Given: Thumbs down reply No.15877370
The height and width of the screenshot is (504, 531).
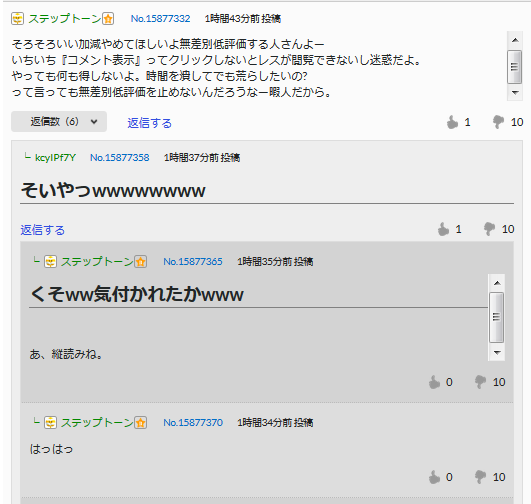Looking at the screenshot, I should 480,477.
